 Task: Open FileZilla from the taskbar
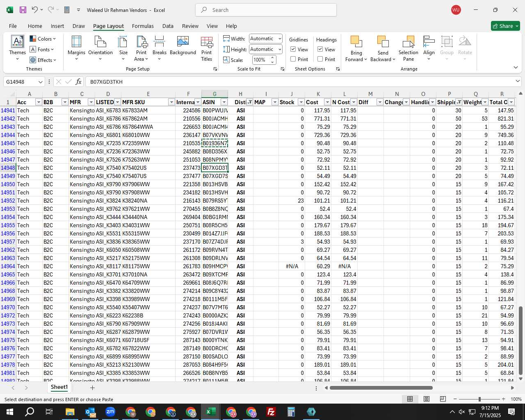tap(271, 412)
